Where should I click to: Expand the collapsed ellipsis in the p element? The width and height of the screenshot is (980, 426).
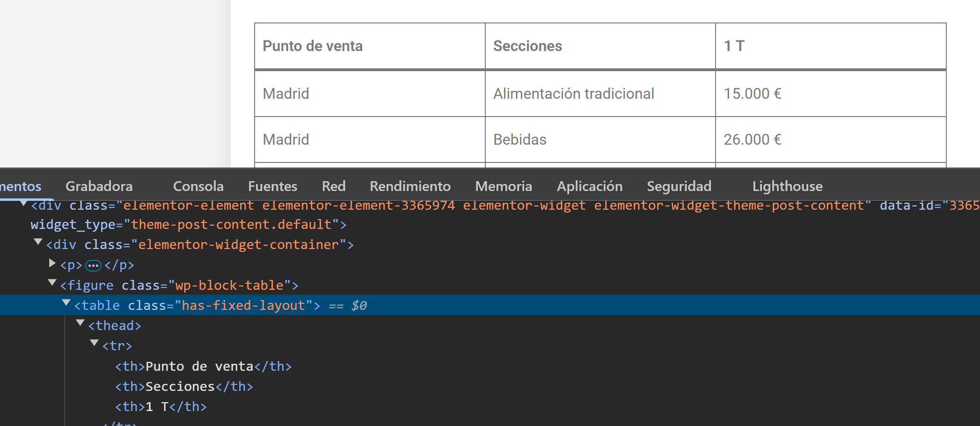tap(93, 265)
